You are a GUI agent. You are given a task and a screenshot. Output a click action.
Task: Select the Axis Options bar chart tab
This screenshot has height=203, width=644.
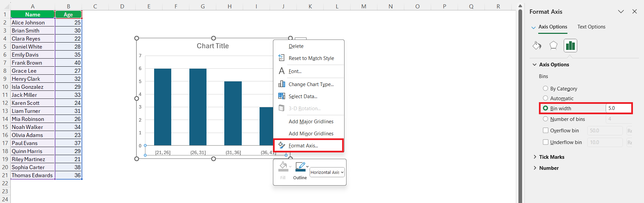click(x=570, y=46)
